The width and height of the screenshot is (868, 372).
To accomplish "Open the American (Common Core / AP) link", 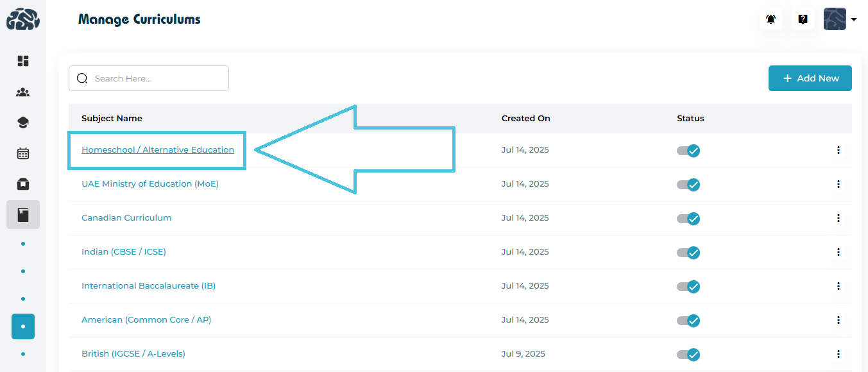I will coord(146,319).
